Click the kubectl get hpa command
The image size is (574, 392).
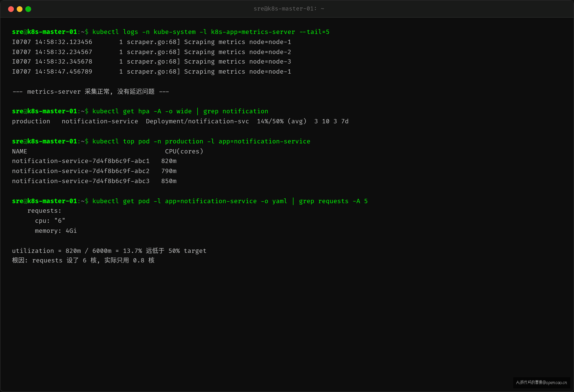pos(180,111)
